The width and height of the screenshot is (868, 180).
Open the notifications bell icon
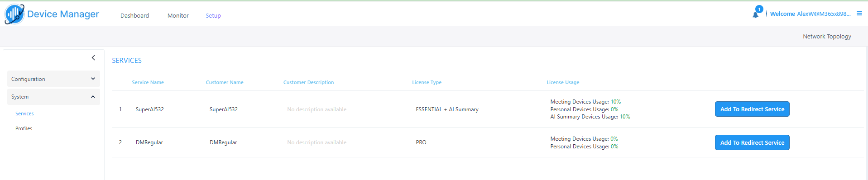click(x=755, y=15)
